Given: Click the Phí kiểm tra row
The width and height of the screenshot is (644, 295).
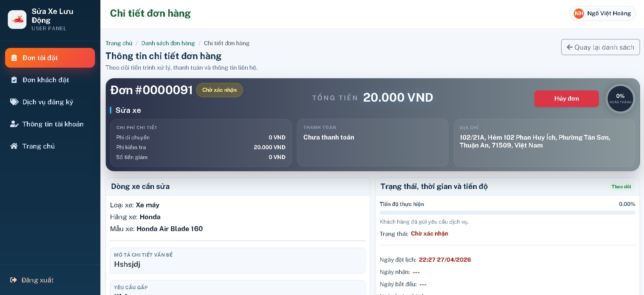Looking at the screenshot, I should tap(201, 147).
